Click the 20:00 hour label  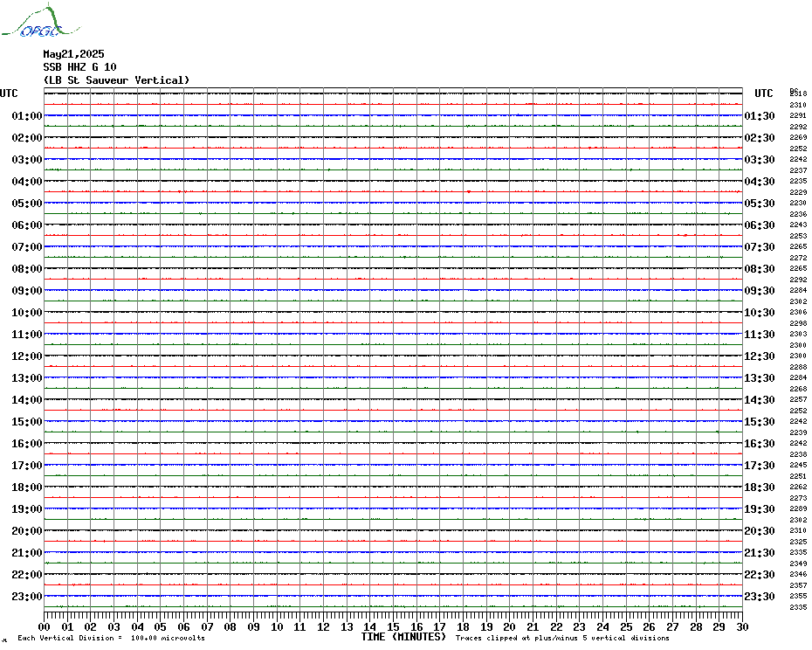point(27,531)
